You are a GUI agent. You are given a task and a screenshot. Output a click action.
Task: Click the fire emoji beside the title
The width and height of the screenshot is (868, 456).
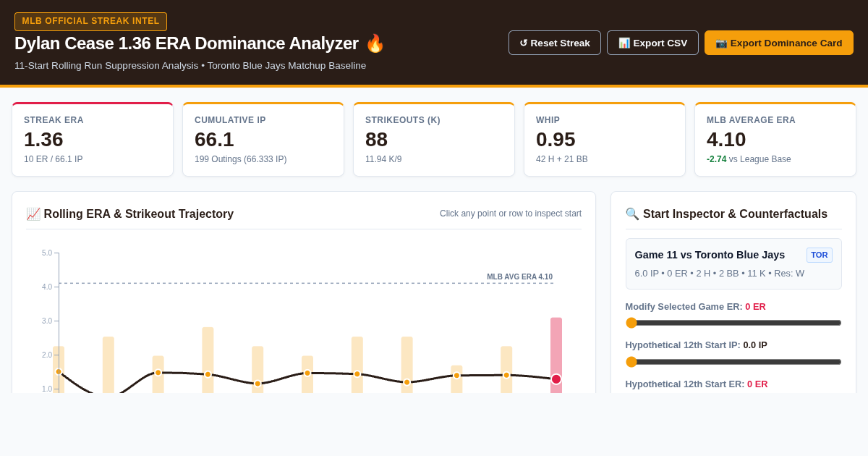pos(375,43)
